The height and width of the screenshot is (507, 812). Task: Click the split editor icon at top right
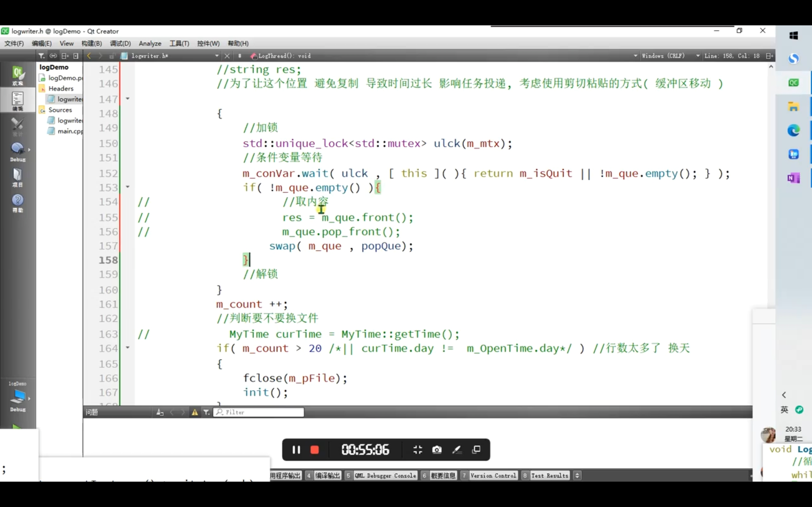[x=769, y=56]
